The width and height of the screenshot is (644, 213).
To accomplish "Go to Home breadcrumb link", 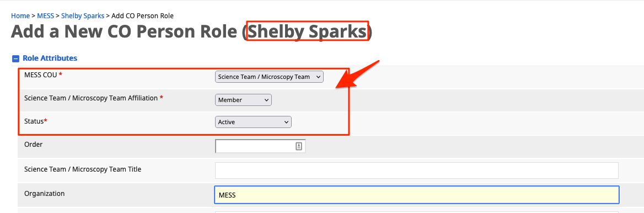I will click(20, 16).
